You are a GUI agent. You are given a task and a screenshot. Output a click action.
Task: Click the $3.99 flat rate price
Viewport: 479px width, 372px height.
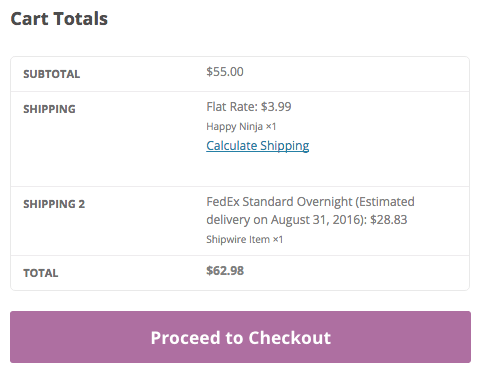tap(276, 107)
